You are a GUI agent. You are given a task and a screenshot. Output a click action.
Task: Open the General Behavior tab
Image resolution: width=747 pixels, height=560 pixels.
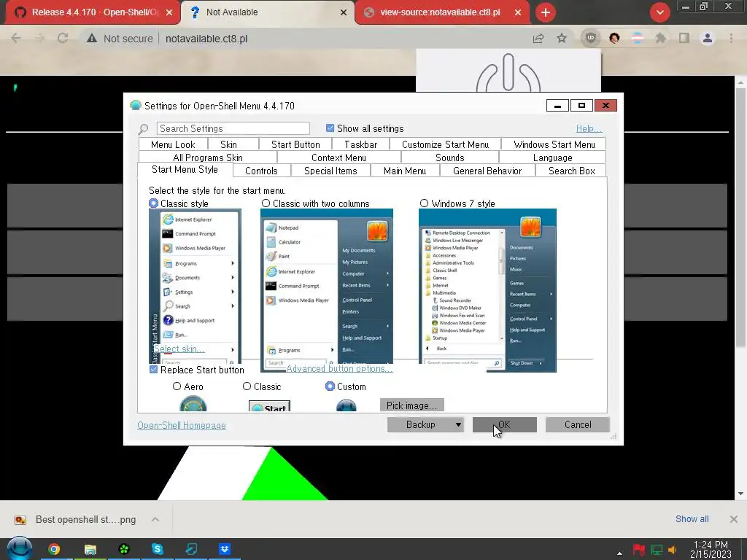(487, 171)
